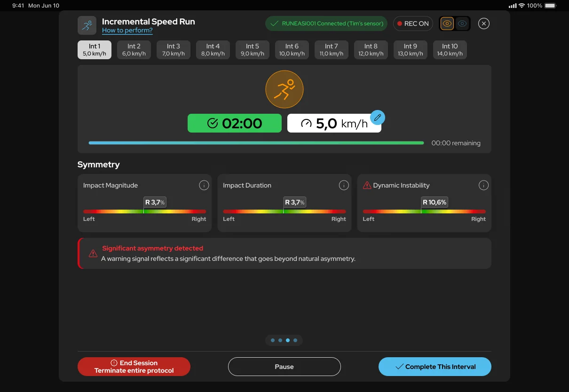The image size is (569, 392).
Task: Click the Incremental Speed Run title
Action: pos(148,22)
